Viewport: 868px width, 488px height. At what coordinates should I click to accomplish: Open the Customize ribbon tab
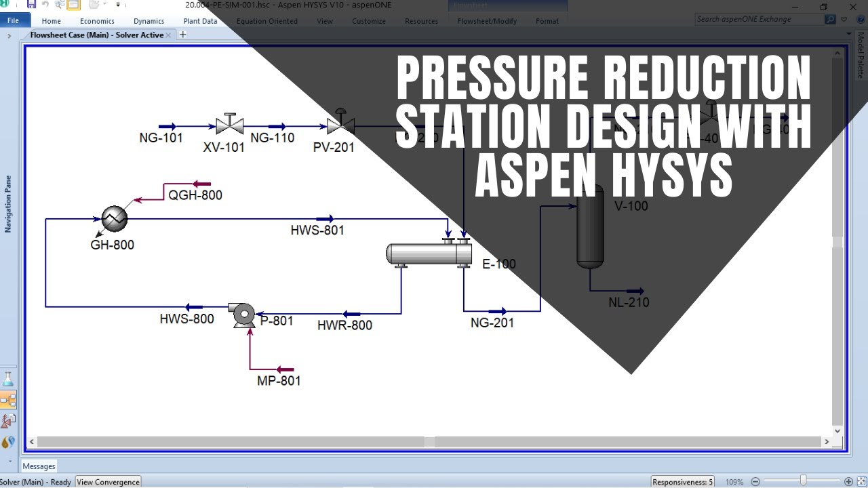[369, 21]
